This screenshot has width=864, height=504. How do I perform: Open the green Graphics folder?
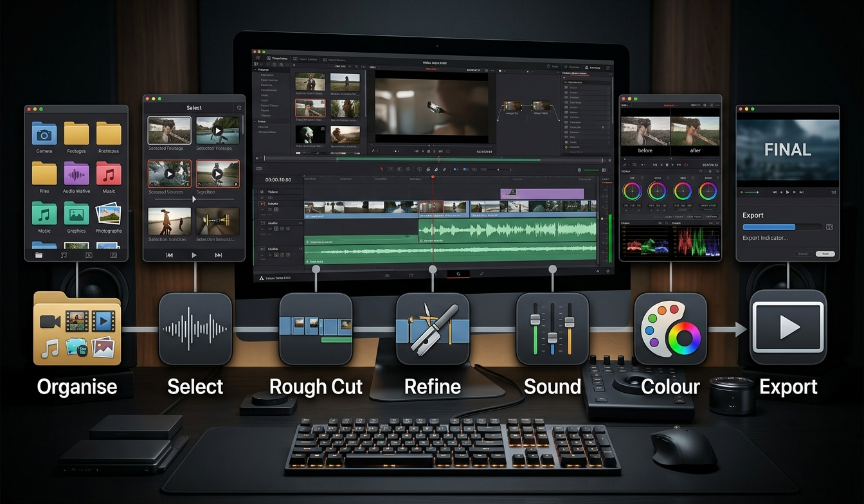(76, 213)
